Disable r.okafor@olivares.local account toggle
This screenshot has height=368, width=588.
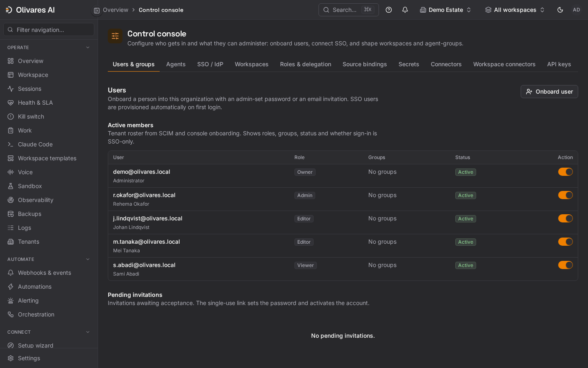click(x=566, y=195)
